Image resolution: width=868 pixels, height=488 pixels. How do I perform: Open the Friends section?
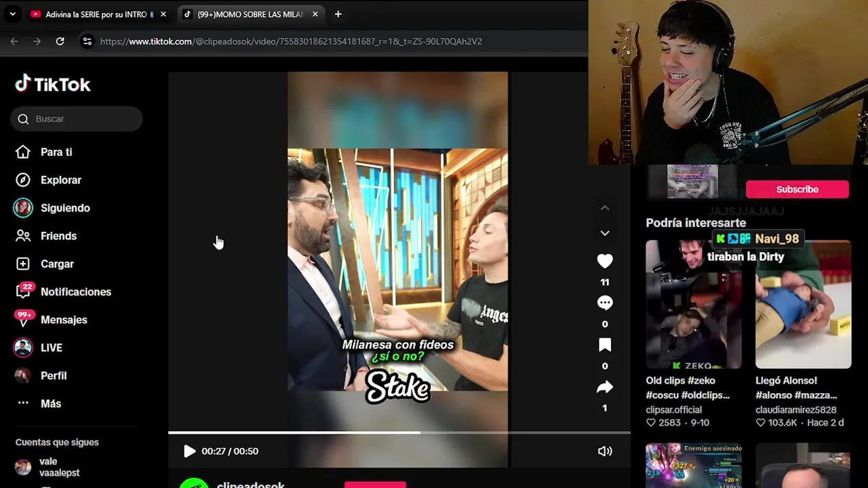click(58, 236)
